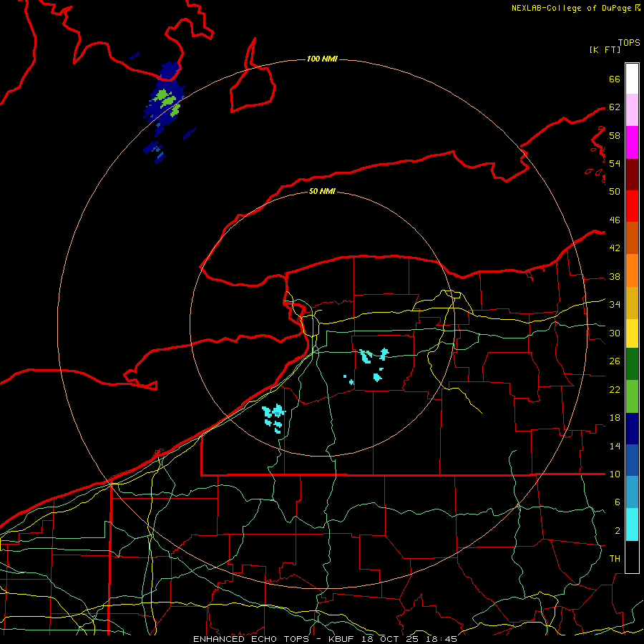Image resolution: width=644 pixels, height=644 pixels.
Task: Click the 18 scale label
Action: tap(615, 418)
